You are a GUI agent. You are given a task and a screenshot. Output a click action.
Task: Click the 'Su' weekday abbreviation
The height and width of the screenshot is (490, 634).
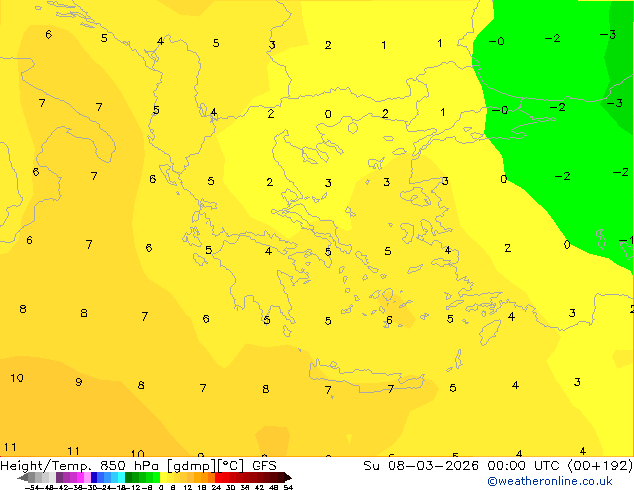[x=372, y=466]
